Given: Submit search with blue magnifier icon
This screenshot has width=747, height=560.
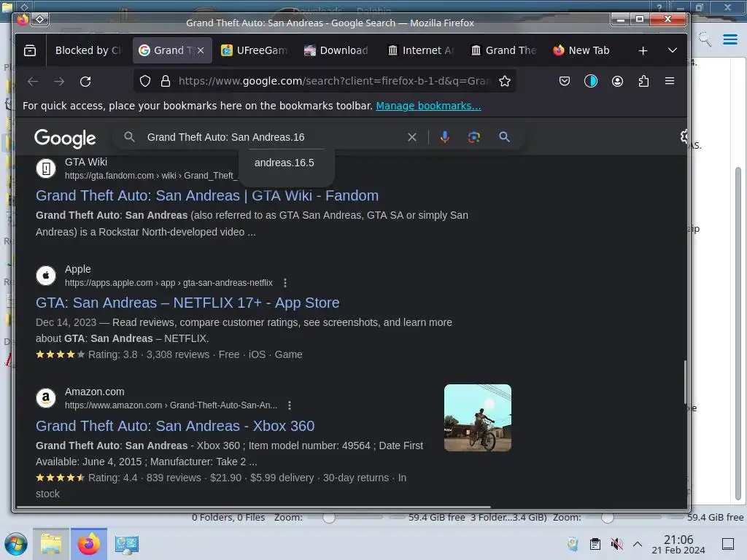Looking at the screenshot, I should 505,137.
